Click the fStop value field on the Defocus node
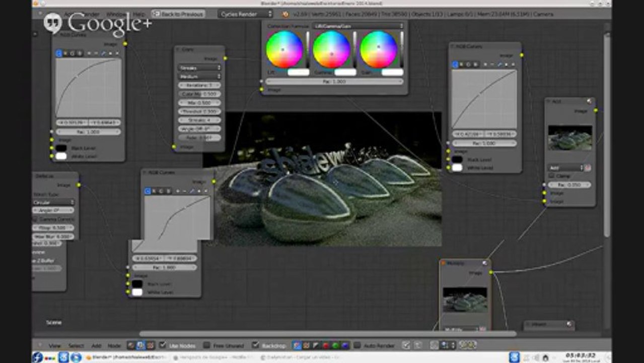This screenshot has width=644, height=363. tap(53, 228)
